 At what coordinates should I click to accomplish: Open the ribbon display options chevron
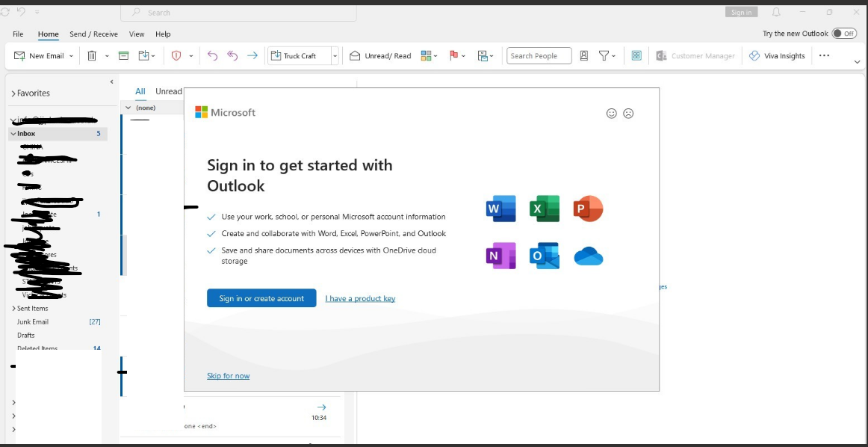pos(858,62)
